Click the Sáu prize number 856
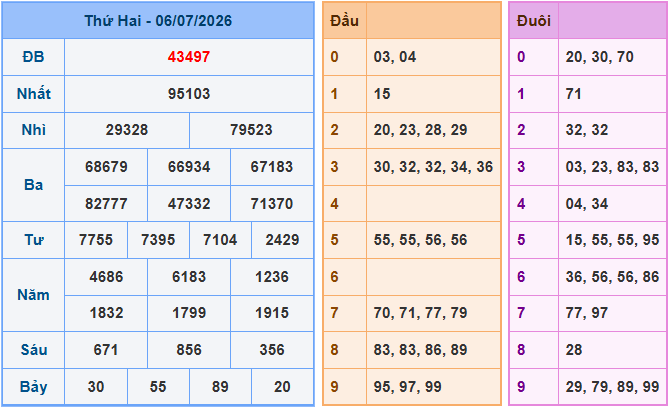Viewport: 670px width, 407px height. point(189,350)
